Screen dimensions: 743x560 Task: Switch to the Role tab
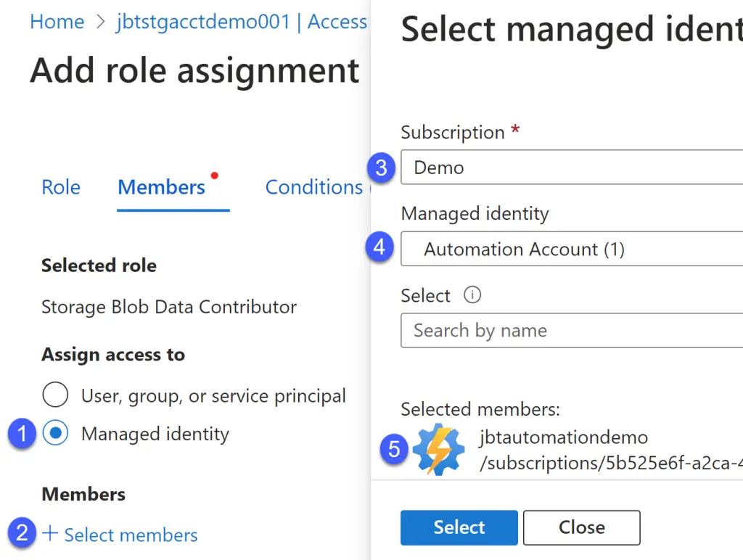[x=60, y=187]
